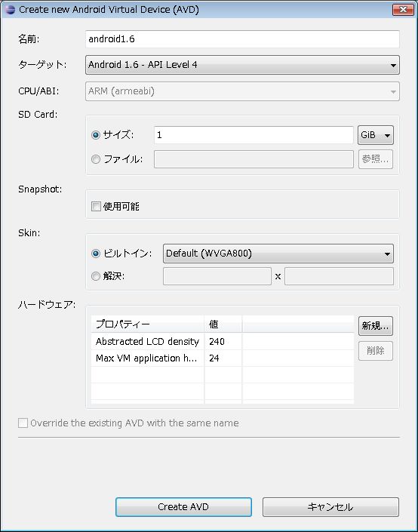This screenshot has height=532, width=418.
Task: Select the ビルトイン skin radio button
Action: point(96,254)
